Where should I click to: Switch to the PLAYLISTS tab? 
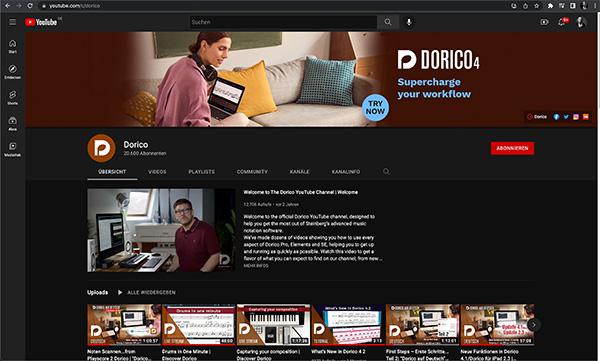(x=202, y=172)
